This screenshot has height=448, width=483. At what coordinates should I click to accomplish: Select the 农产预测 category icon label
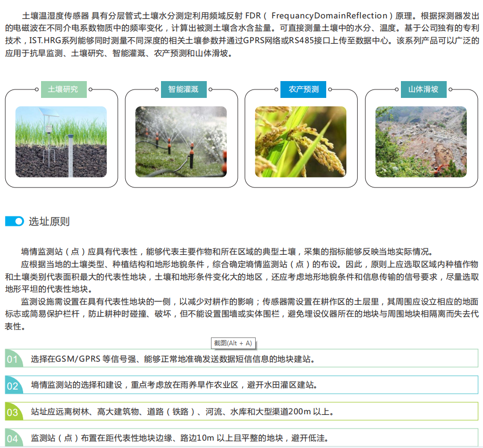coord(304,89)
